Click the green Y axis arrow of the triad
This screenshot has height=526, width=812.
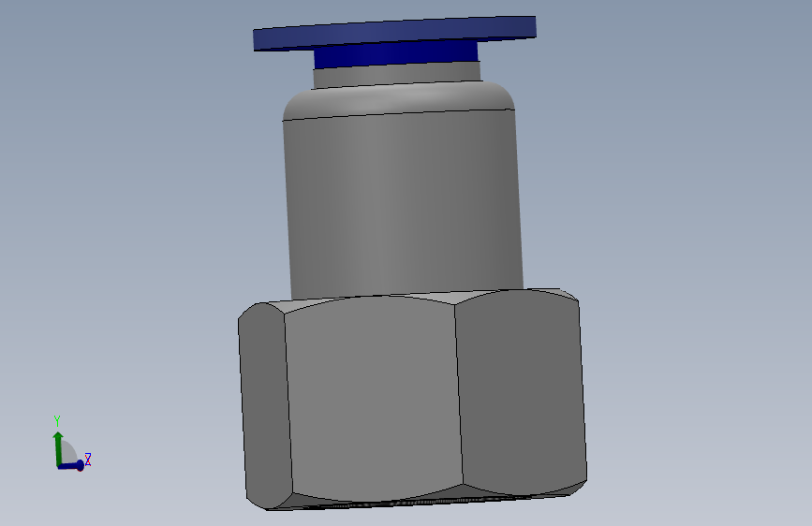click(58, 447)
